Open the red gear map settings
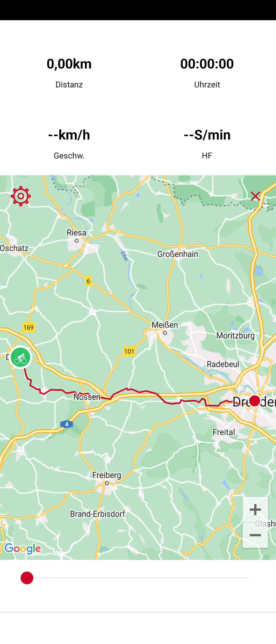Image resolution: width=276 pixels, height=644 pixels. (21, 196)
